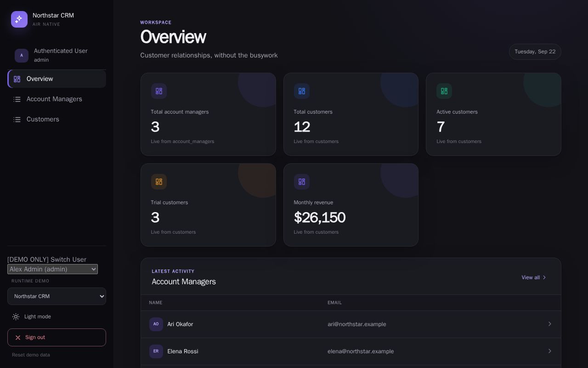Click the Total account managers card icon
This screenshot has width=588, height=368.
click(159, 91)
